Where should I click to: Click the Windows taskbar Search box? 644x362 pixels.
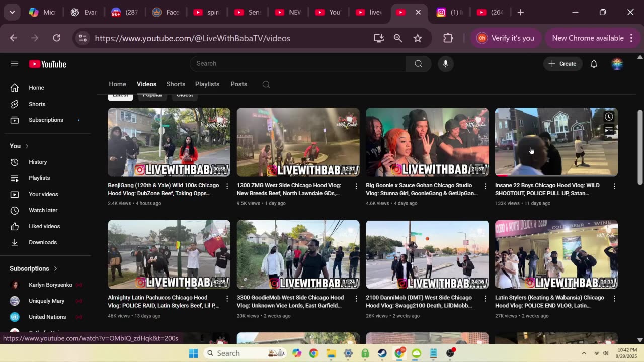[x=246, y=353]
